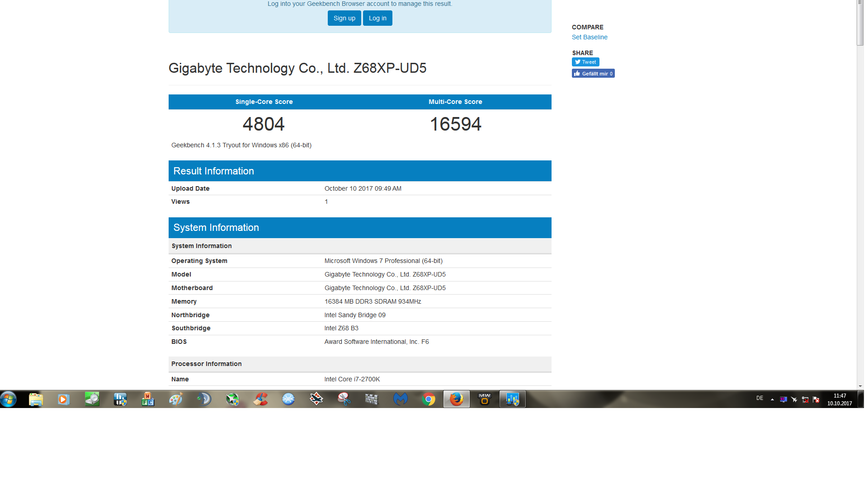Click the 'Processor Information' subheading
Viewport: 868px width, 488px height.
pos(207,364)
